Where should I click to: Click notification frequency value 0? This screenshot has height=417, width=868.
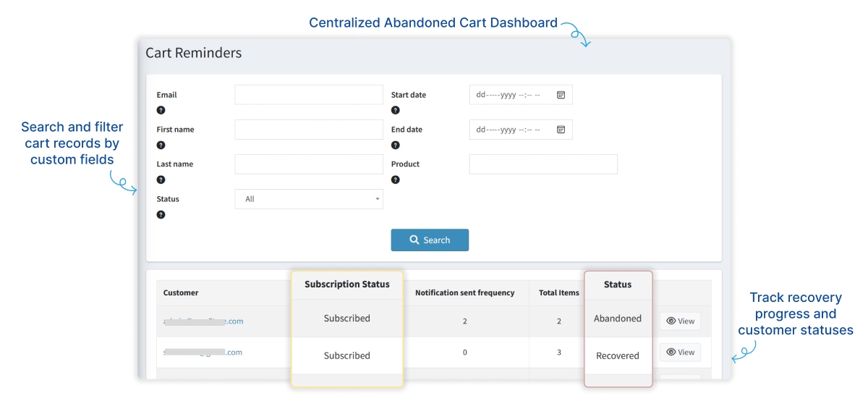[x=464, y=353]
